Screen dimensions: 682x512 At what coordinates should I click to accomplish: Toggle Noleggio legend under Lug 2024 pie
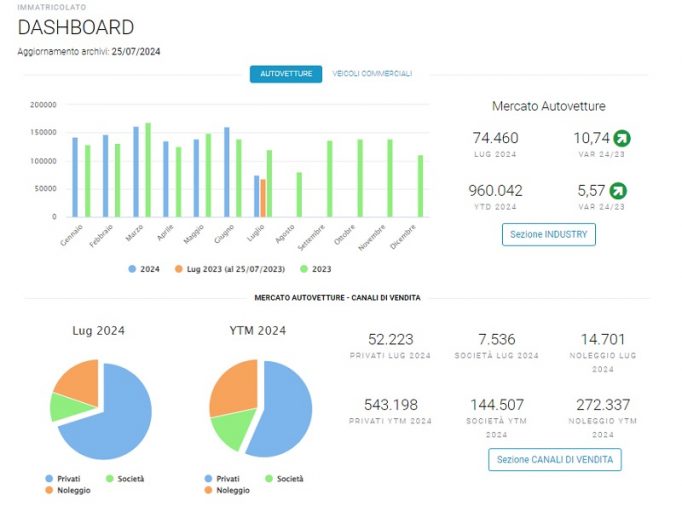click(x=68, y=490)
